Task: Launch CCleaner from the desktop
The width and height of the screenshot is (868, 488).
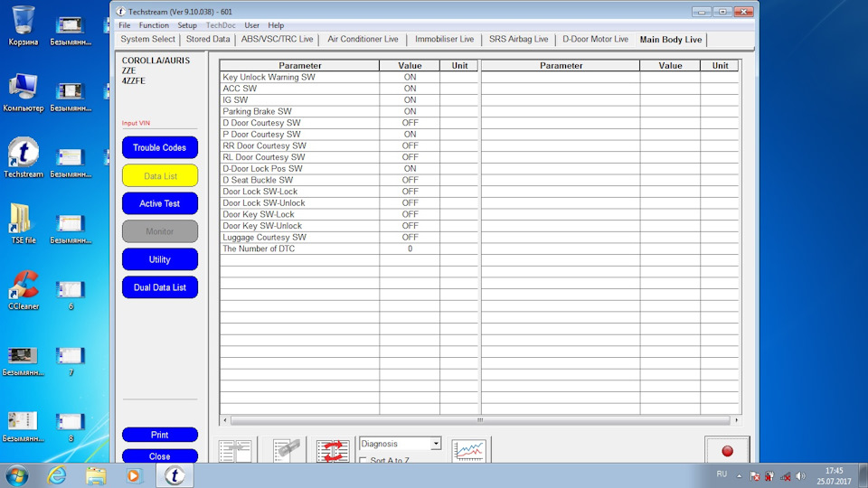Action: pyautogui.click(x=24, y=290)
